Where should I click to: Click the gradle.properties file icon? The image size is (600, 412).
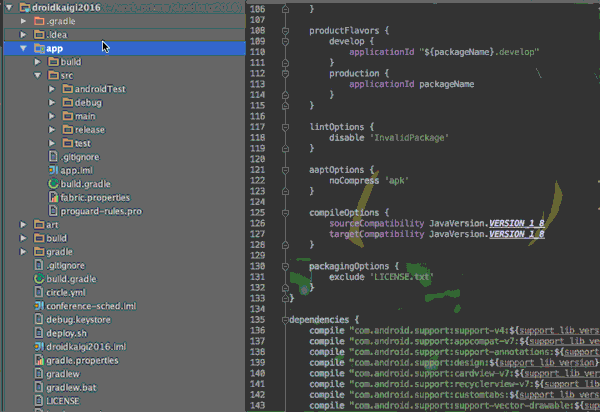[39, 360]
